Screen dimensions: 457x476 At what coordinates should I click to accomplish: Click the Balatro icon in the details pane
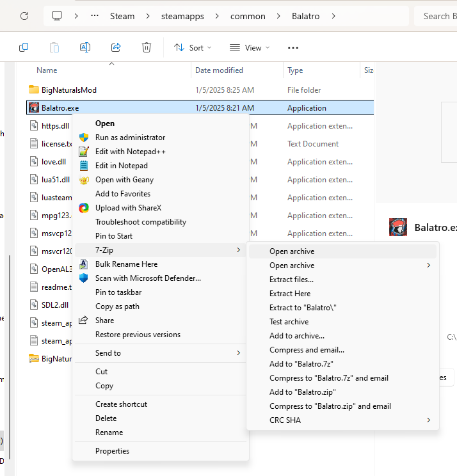[398, 227]
